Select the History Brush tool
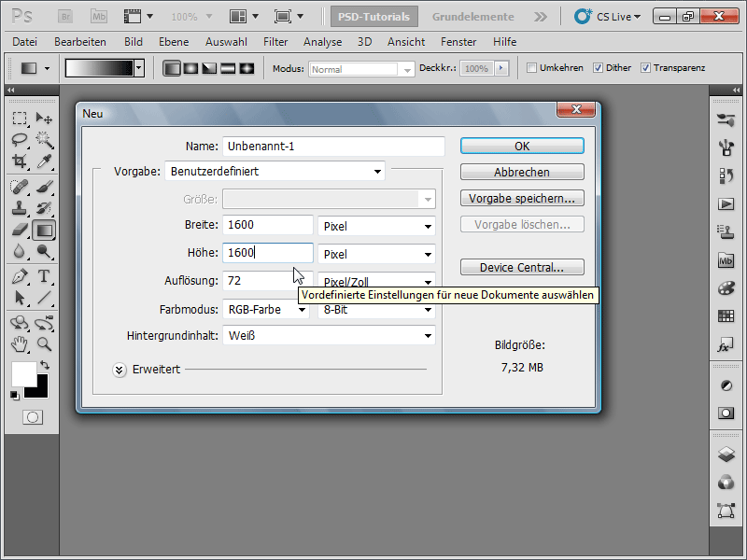The height and width of the screenshot is (560, 747). click(x=44, y=208)
